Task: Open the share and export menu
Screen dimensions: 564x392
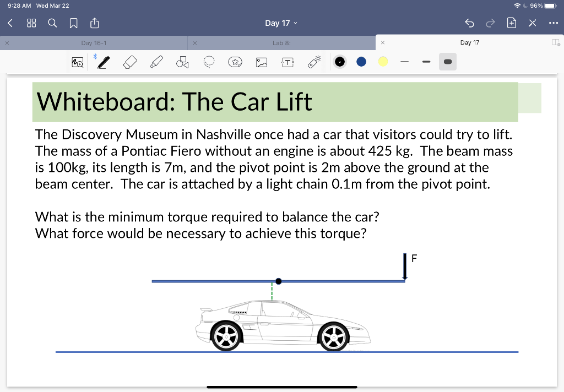Action: point(94,23)
